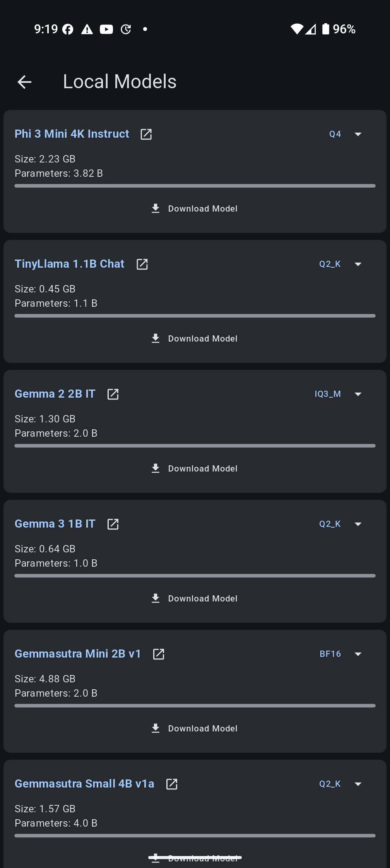Select the Gemmasutra Mini 2B v1 title link
390x868 pixels.
point(78,654)
